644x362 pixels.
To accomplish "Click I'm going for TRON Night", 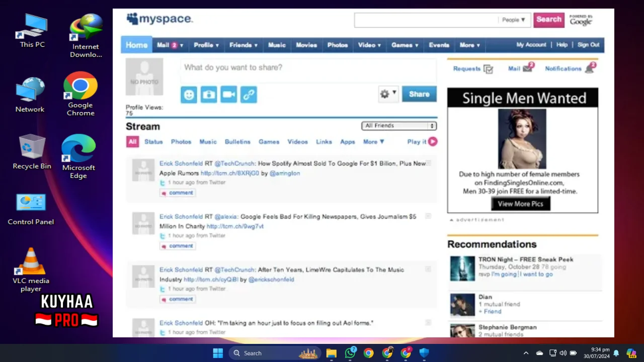I will tap(504, 275).
